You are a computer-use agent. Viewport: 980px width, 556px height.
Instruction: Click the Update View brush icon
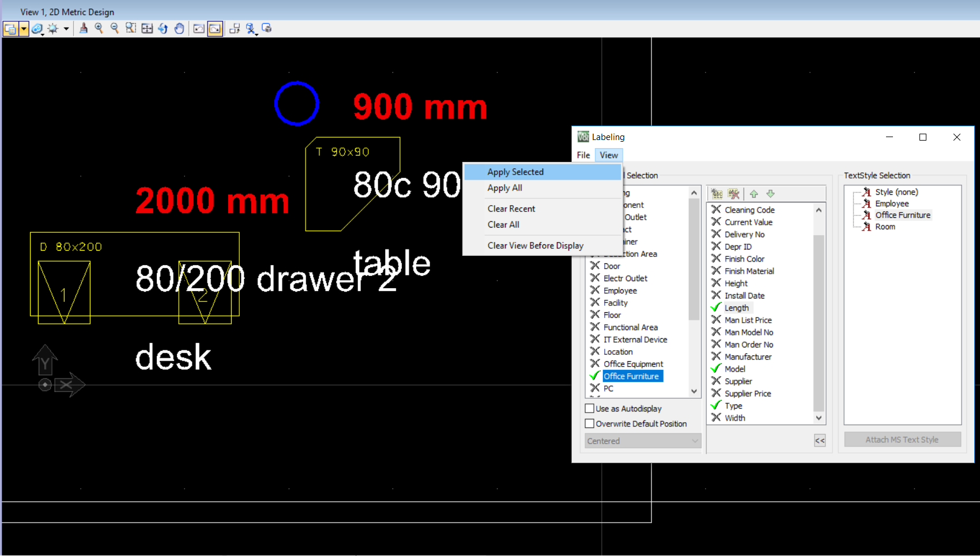(x=84, y=28)
